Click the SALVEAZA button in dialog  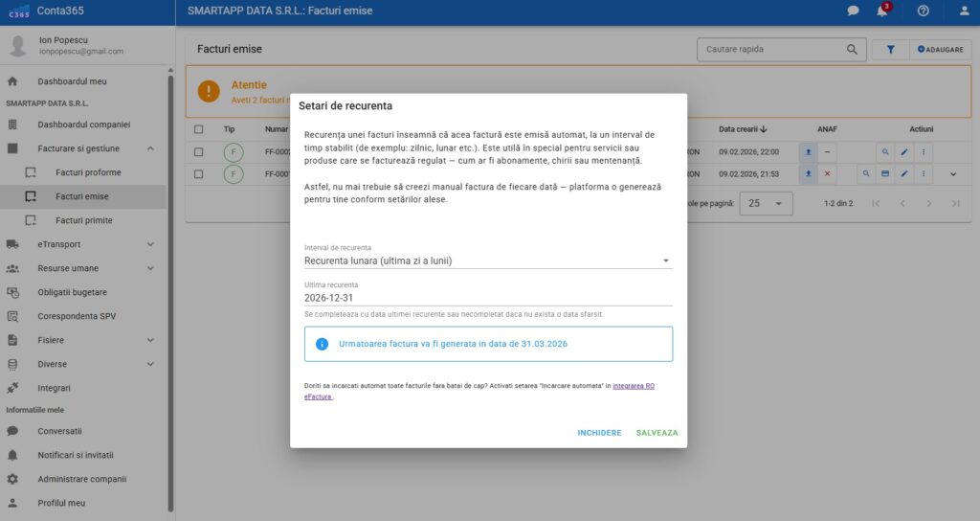(657, 433)
